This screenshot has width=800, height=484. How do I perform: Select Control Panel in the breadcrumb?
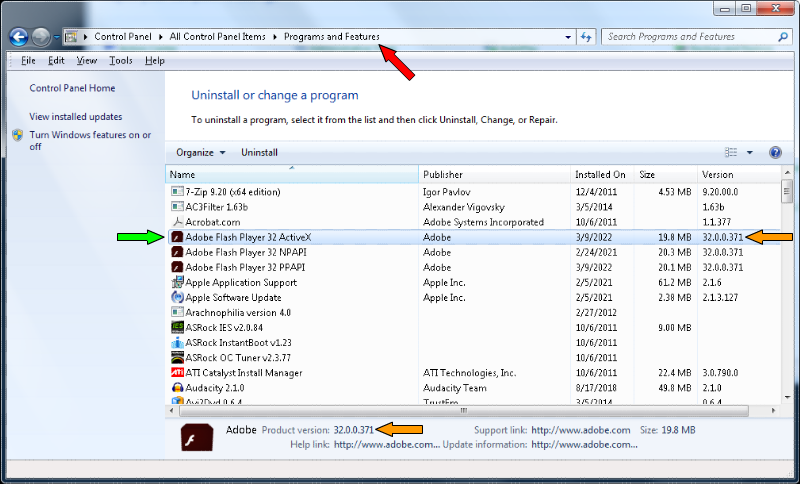click(x=123, y=37)
